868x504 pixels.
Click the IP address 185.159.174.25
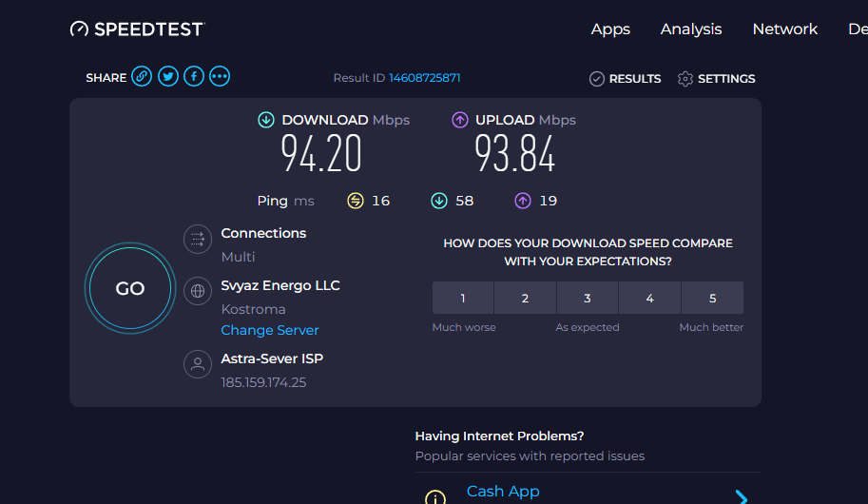click(x=263, y=382)
